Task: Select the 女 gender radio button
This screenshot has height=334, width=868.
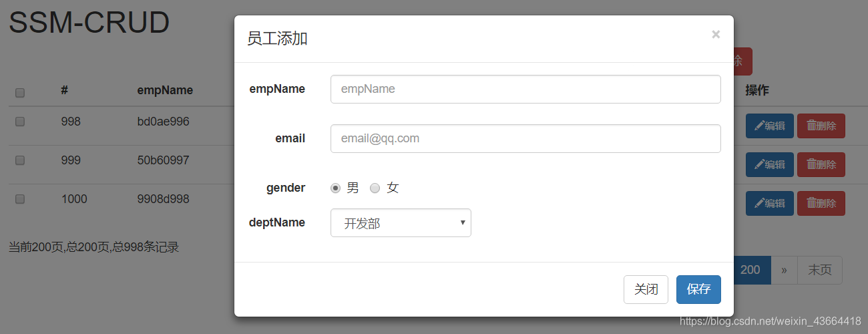Action: pyautogui.click(x=375, y=188)
